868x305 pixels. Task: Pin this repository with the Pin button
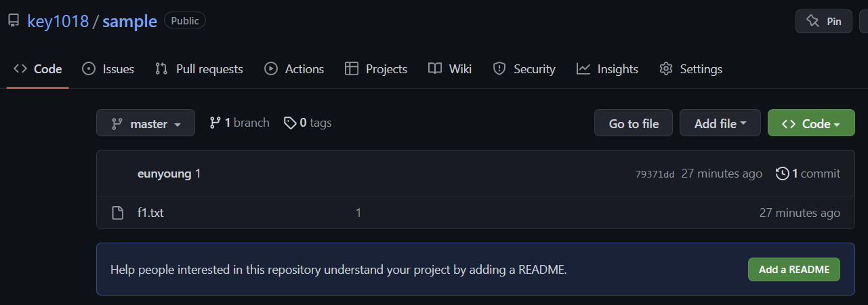[824, 21]
